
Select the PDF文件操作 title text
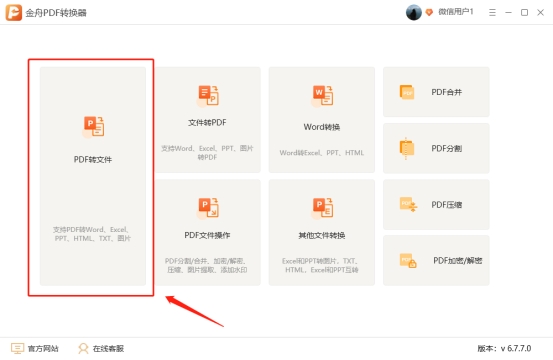click(207, 235)
